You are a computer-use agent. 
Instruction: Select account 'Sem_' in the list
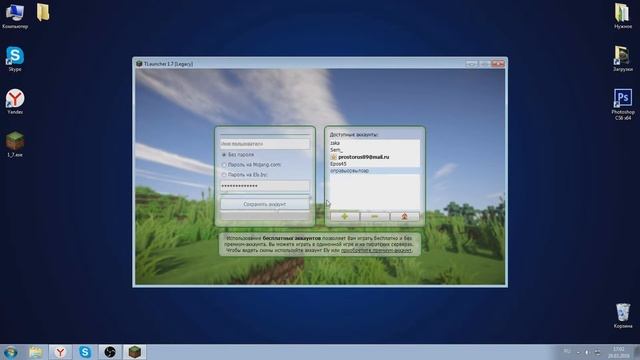click(375, 150)
